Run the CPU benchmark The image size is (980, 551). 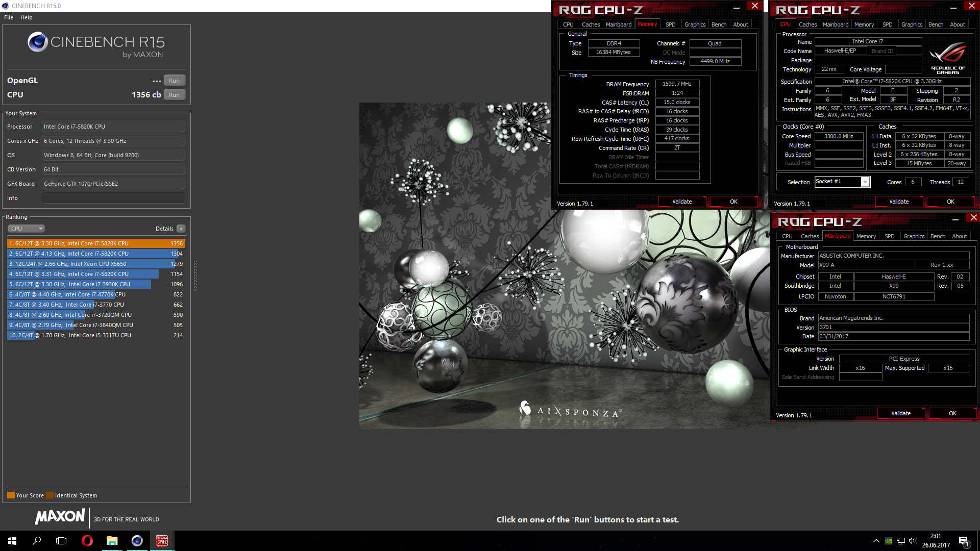[x=175, y=95]
